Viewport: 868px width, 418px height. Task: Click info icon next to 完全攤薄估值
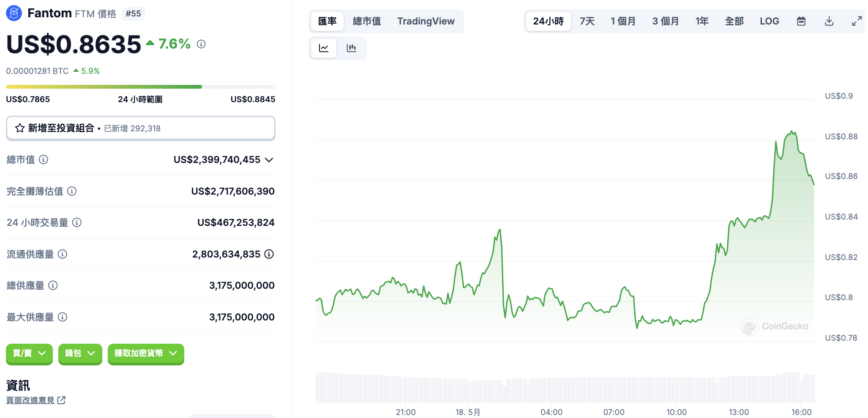[x=72, y=191]
